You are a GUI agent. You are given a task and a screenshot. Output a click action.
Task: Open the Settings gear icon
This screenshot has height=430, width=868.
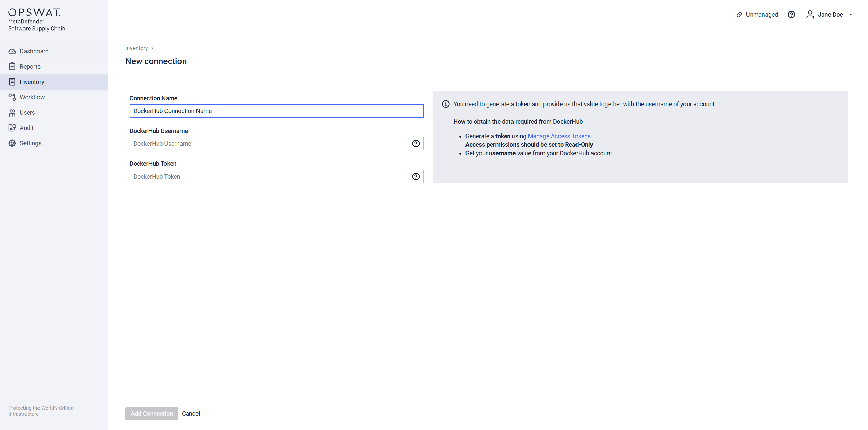click(12, 143)
